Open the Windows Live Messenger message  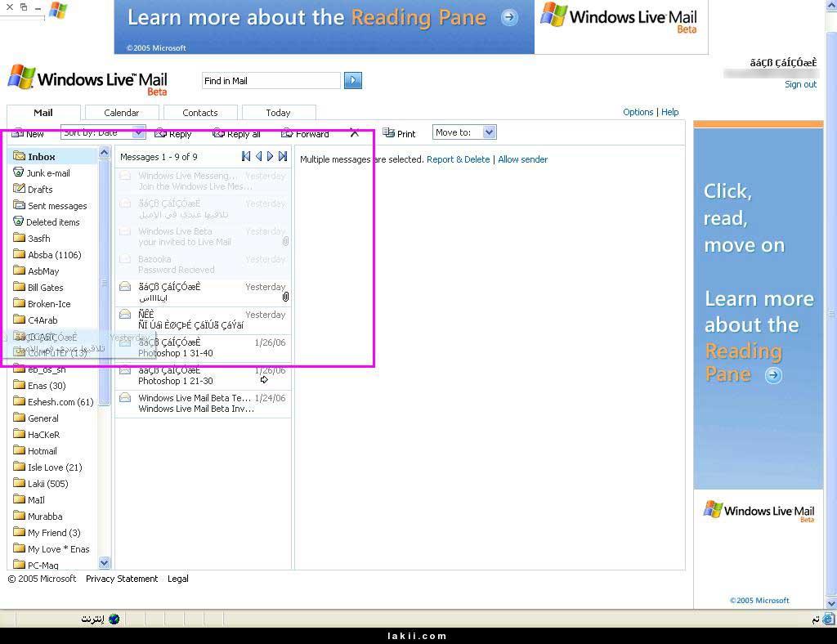click(204, 181)
